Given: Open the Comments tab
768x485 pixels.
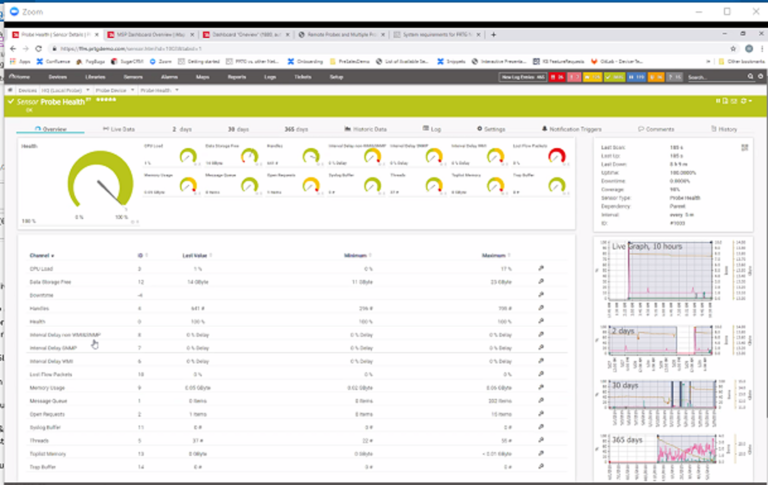Looking at the screenshot, I should 656,129.
